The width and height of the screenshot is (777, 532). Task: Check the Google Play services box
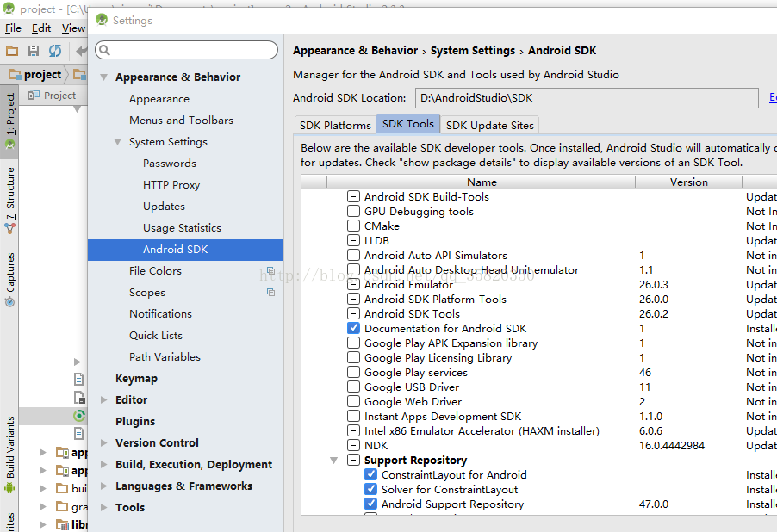point(353,373)
